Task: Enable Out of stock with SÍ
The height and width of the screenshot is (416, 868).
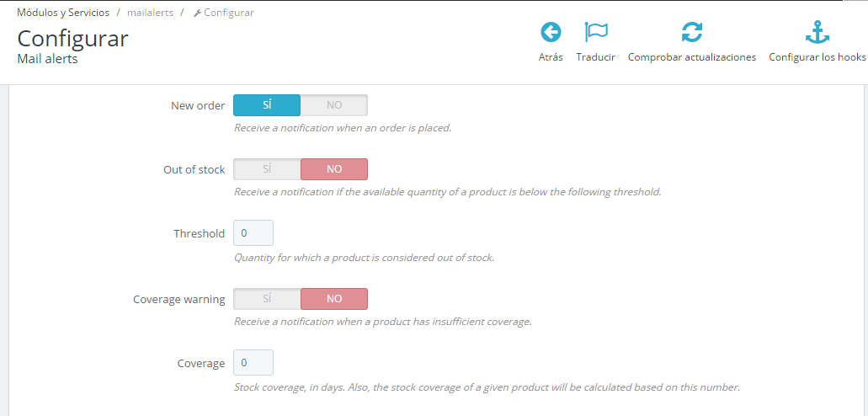Action: [267, 169]
